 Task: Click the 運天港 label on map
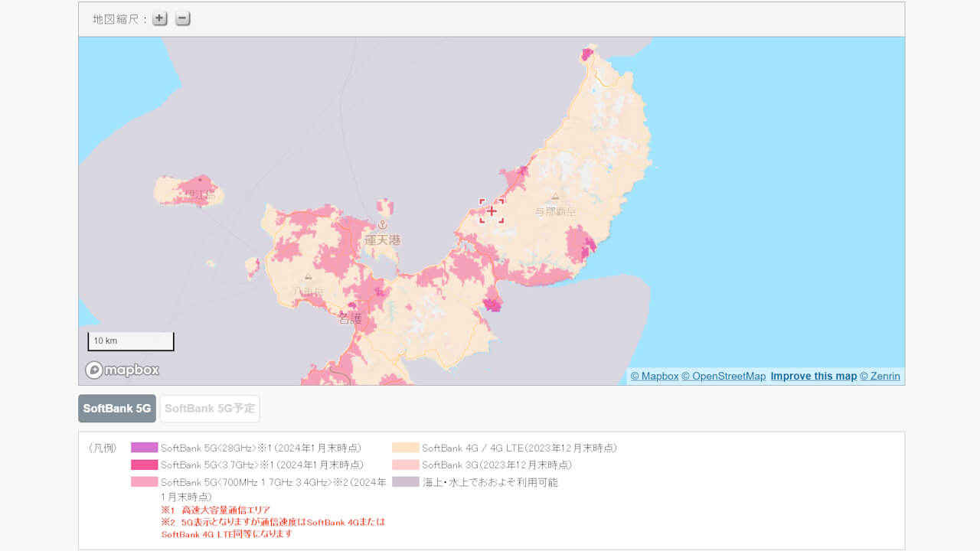coord(382,240)
